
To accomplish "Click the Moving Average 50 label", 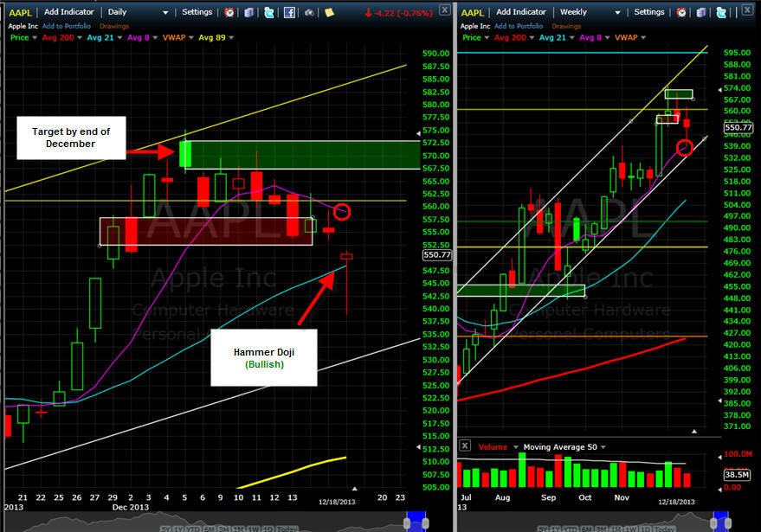I will (x=560, y=447).
